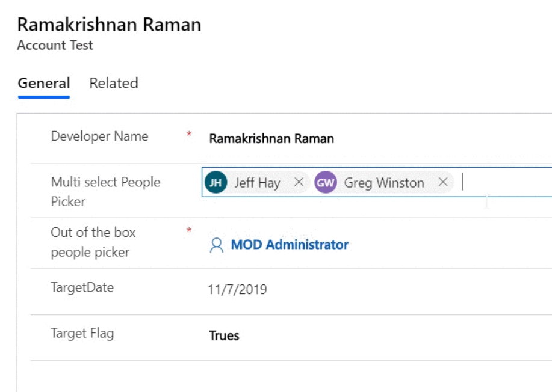Click the person icon beside MOD Administrator
Viewport: 552px width, 392px height.
pyautogui.click(x=217, y=245)
